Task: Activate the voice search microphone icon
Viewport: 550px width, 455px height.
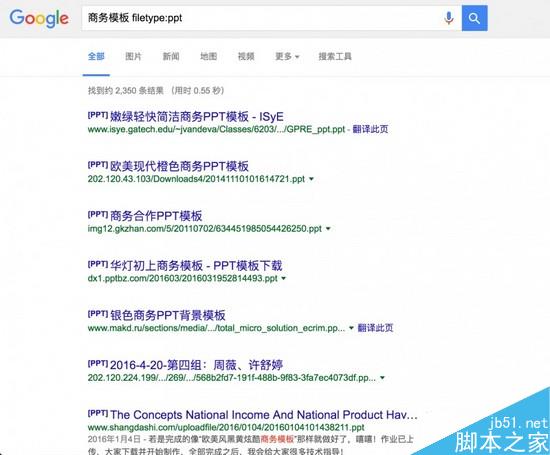Action: point(449,18)
